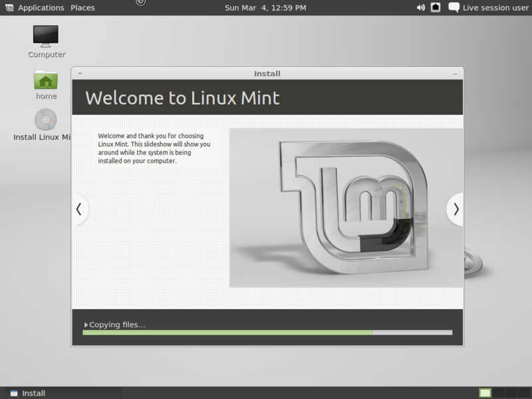Screen dimensions: 532x399
Task: Click the network connection tray icon
Action: (436, 7)
